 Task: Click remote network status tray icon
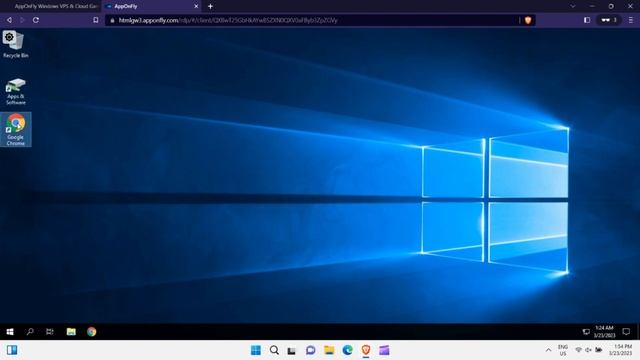coord(586,331)
